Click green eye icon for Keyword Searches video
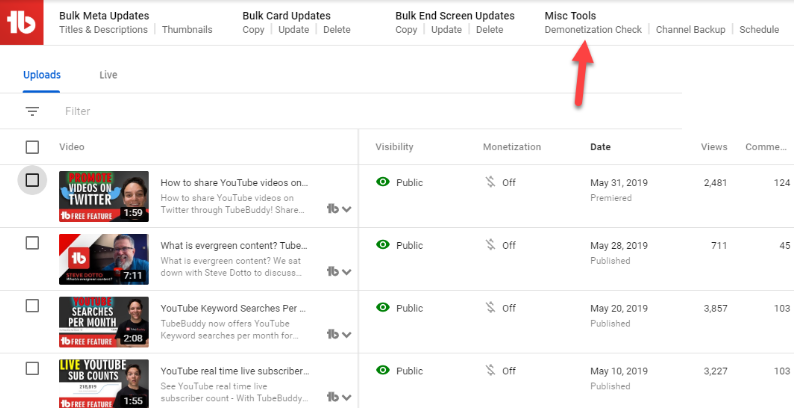795x420 pixels. (x=382, y=308)
